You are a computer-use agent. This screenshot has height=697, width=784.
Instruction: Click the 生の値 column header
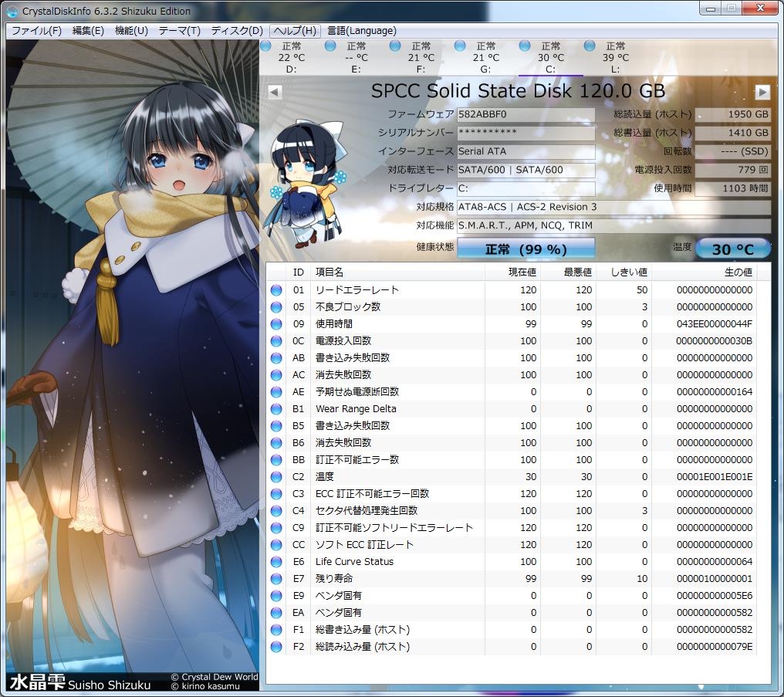tap(704, 272)
